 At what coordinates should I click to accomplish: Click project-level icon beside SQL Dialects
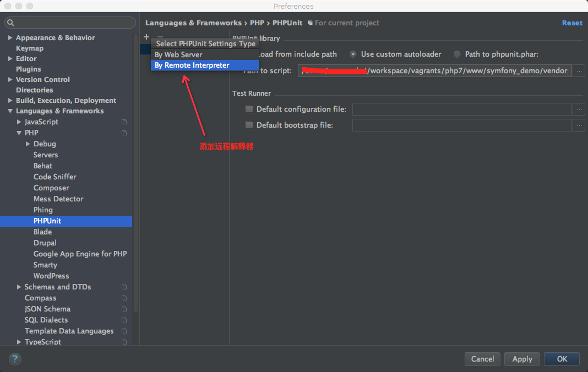tap(124, 320)
